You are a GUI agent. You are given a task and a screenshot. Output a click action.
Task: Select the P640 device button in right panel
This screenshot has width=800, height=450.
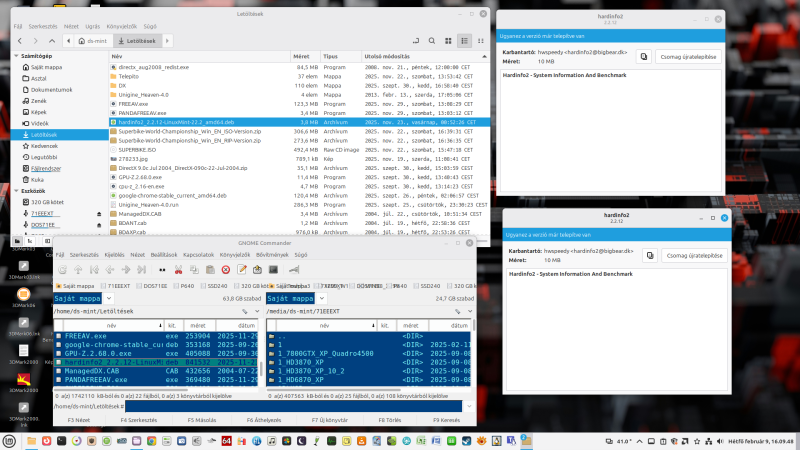click(397, 286)
